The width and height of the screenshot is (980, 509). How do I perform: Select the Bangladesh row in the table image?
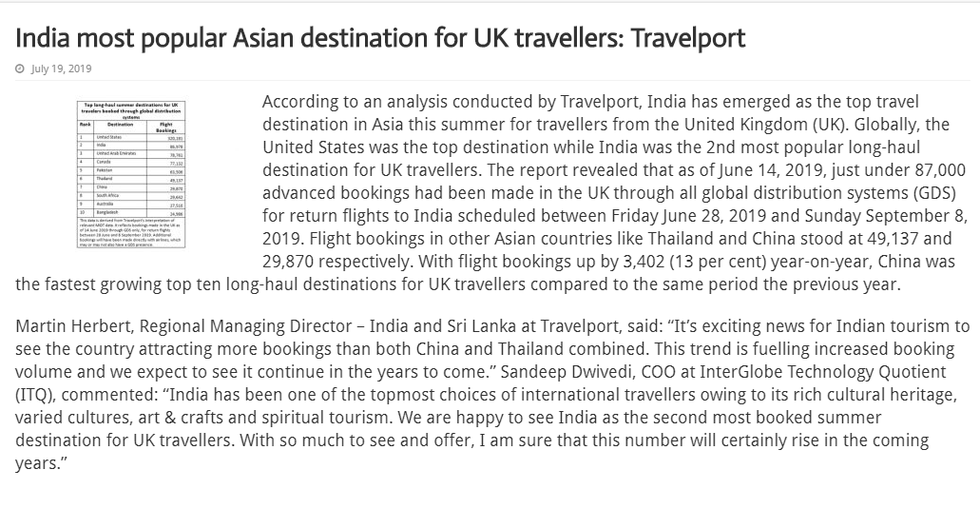(131, 213)
